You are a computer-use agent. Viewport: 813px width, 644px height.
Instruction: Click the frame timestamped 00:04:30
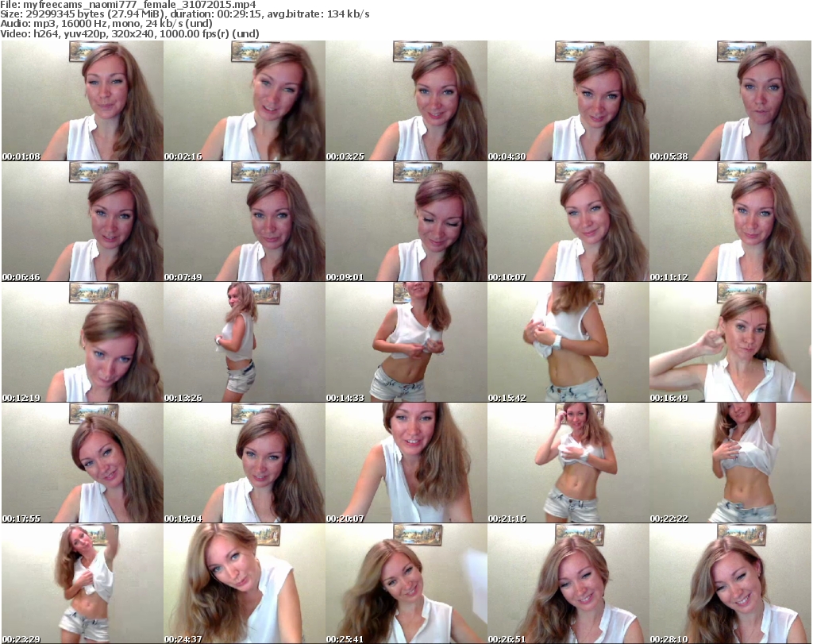point(568,101)
